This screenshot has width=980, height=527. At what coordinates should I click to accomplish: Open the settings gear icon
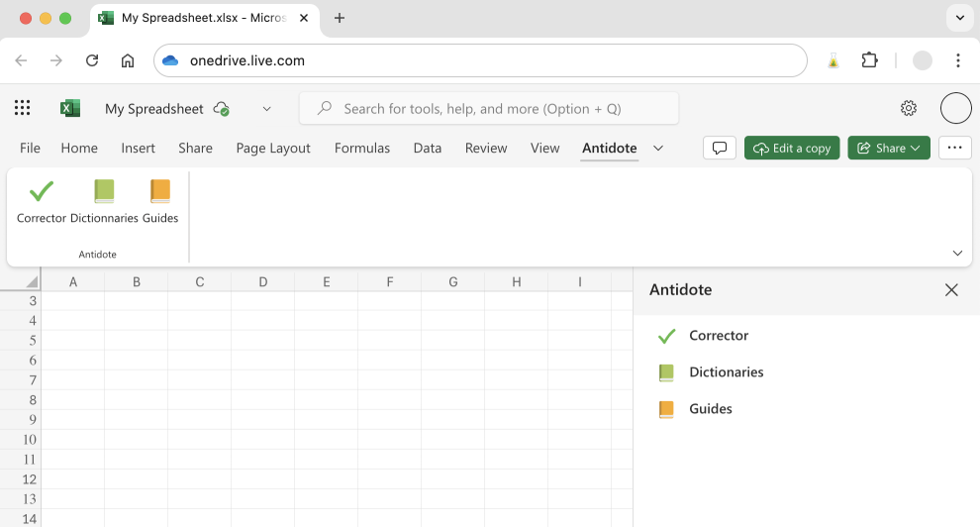point(908,109)
